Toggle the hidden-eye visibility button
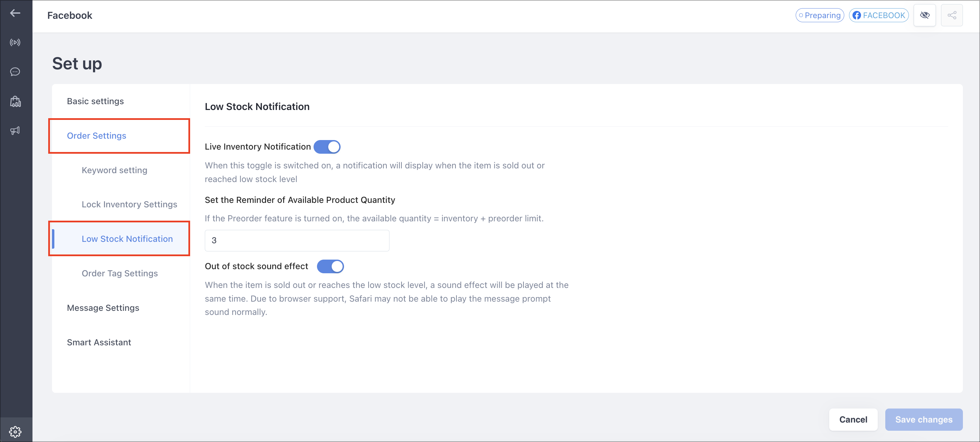Screen dimensions: 980x442 [925, 15]
